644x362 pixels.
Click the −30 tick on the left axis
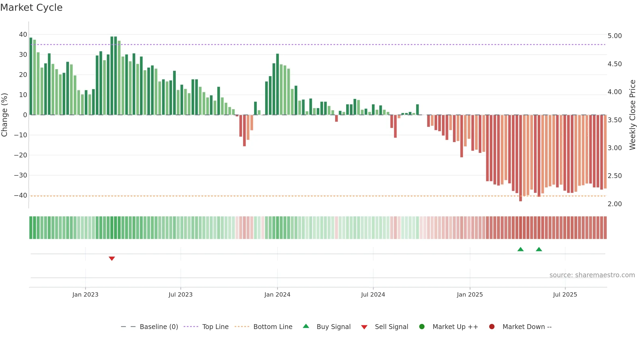pos(21,175)
